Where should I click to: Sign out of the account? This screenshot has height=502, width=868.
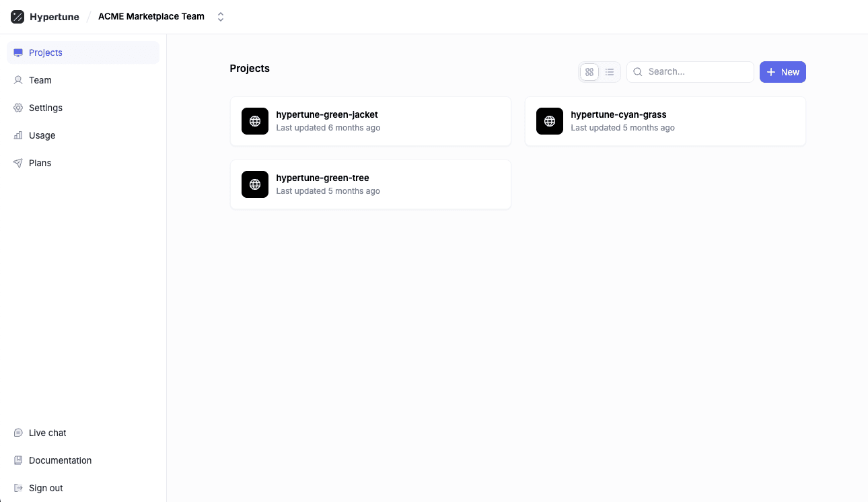pyautogui.click(x=46, y=488)
